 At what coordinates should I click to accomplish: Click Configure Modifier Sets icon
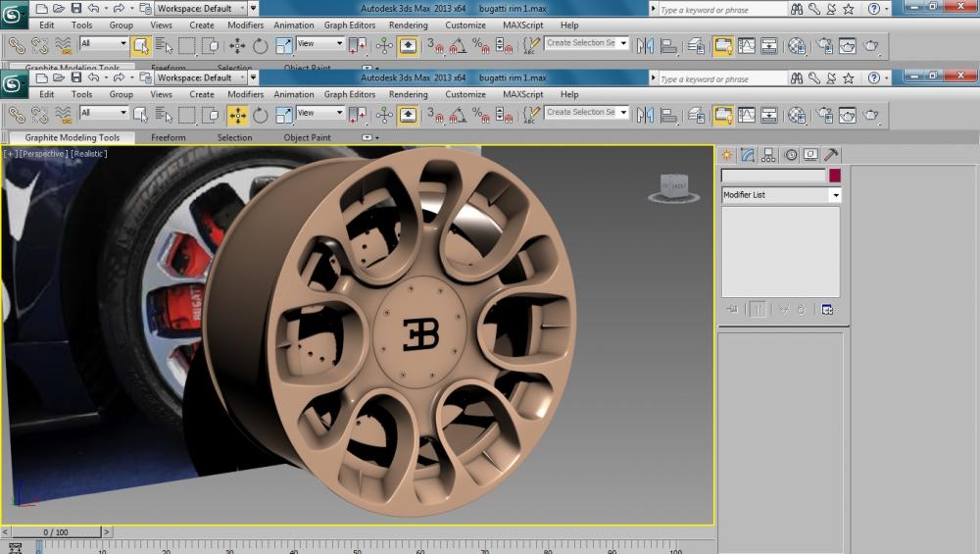click(827, 310)
